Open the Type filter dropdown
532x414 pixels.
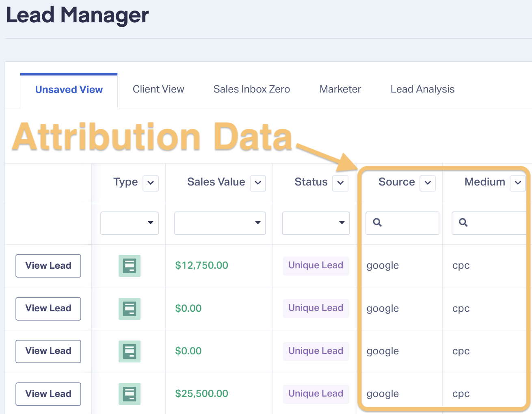point(130,223)
